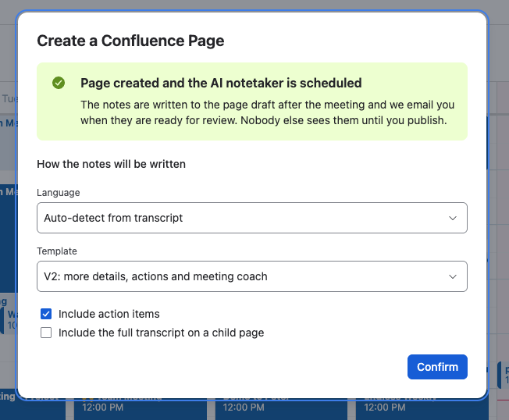This screenshot has height=420, width=509.
Task: Click the Confirm button
Action: (437, 367)
